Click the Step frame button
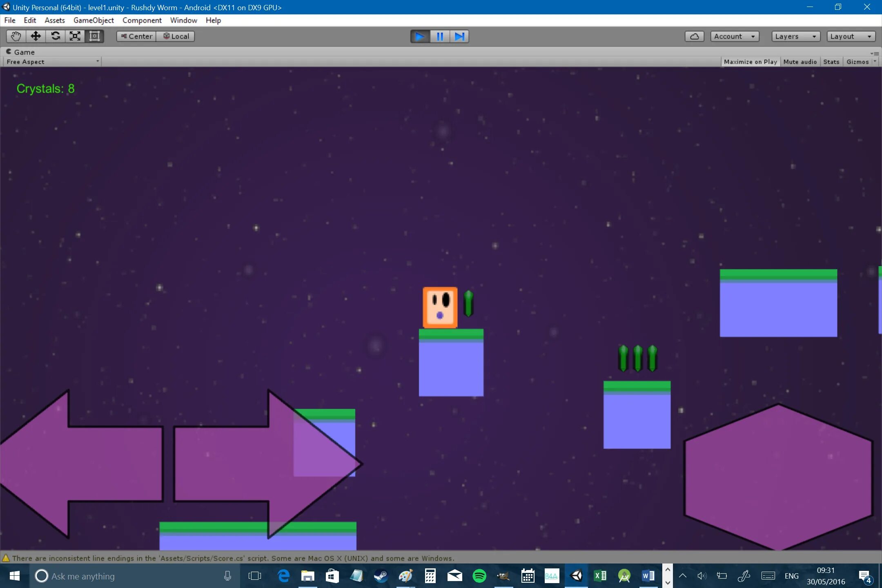Screen dimensions: 882x588 (x=459, y=36)
